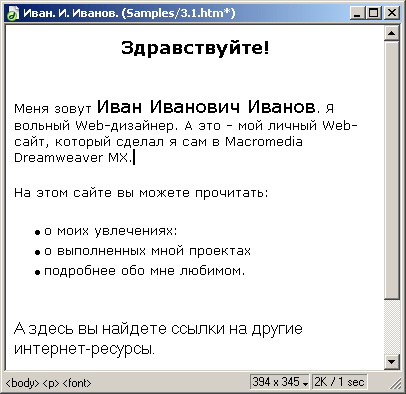Click the vertical scrollbar thumb
The image size is (406, 394).
[x=392, y=170]
